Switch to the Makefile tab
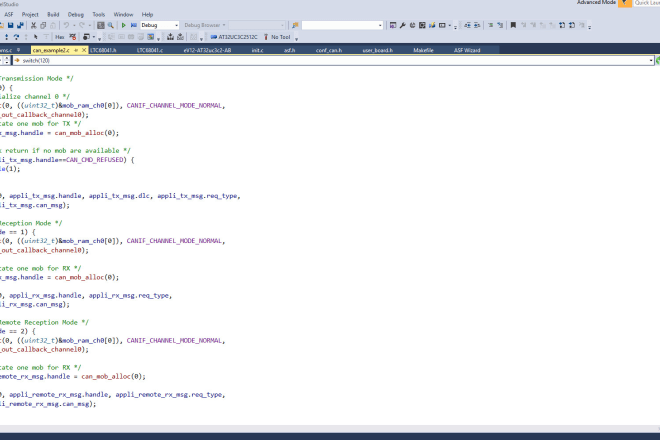 (x=423, y=50)
